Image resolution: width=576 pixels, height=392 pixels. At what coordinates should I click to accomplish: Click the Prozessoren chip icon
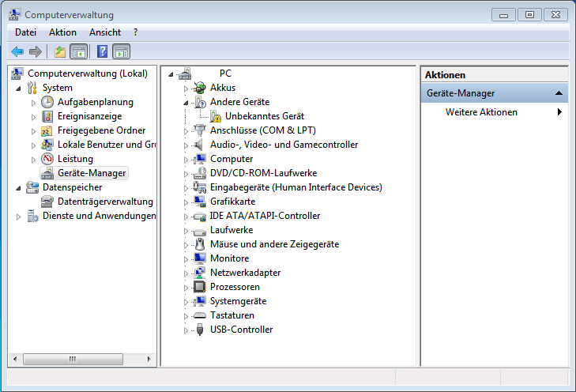(199, 287)
